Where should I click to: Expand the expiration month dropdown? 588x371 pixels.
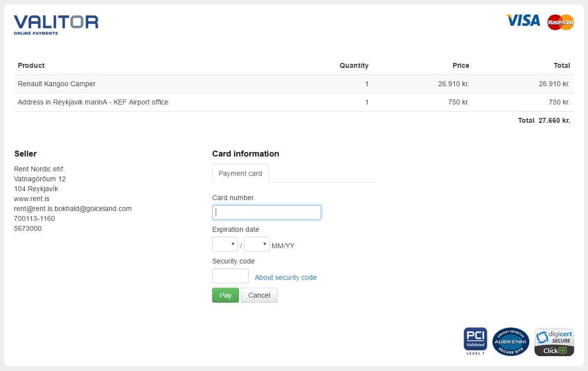coord(225,244)
